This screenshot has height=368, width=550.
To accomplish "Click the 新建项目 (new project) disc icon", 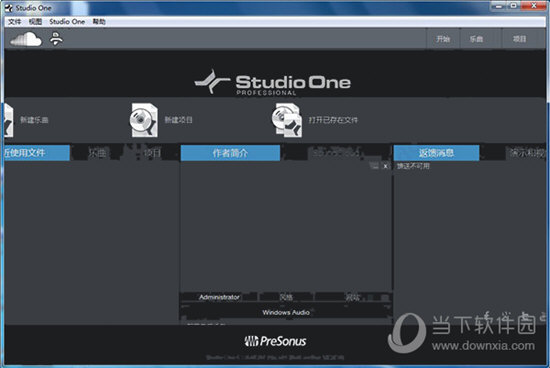I will 144,120.
